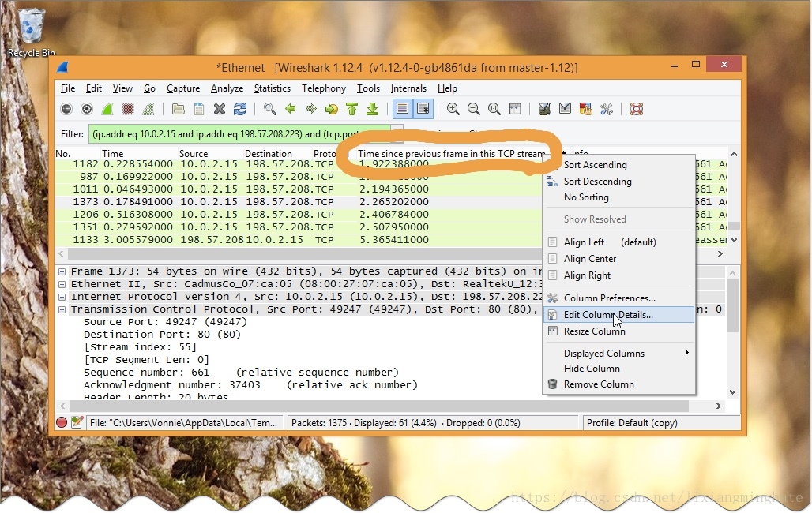Screen dimensions: 812x513
Task: Select Align Right option
Action: coord(618,275)
